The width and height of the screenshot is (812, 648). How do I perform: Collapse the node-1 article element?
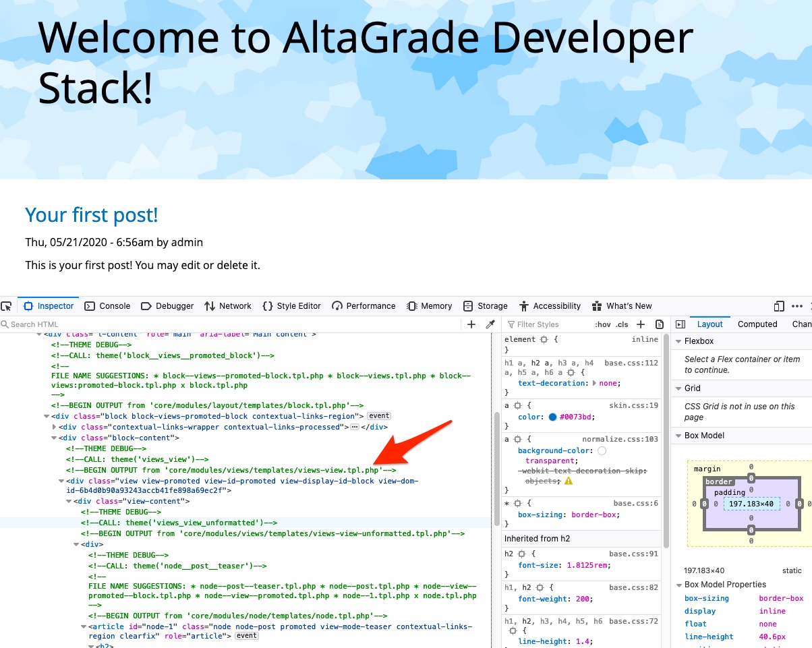(x=84, y=627)
